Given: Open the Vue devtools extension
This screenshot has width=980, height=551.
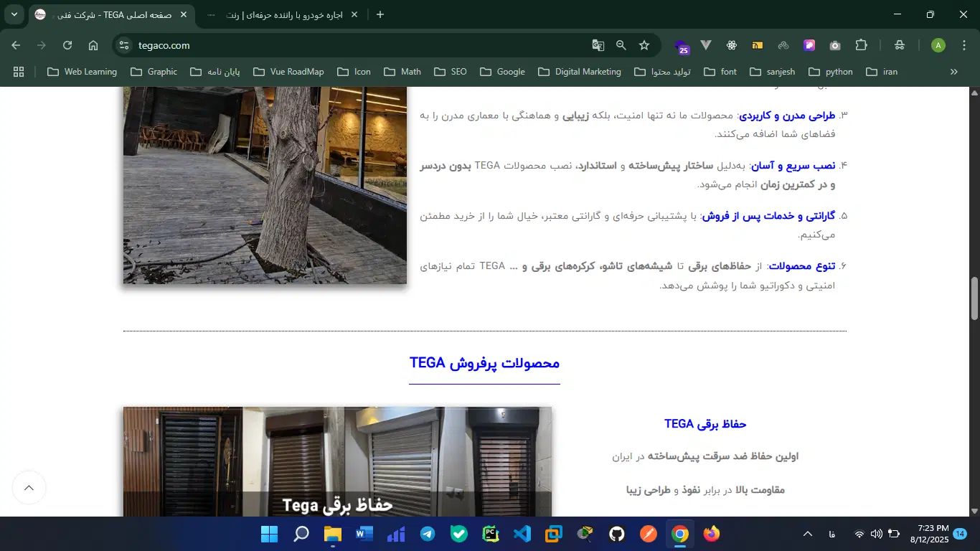Looking at the screenshot, I should [x=706, y=45].
